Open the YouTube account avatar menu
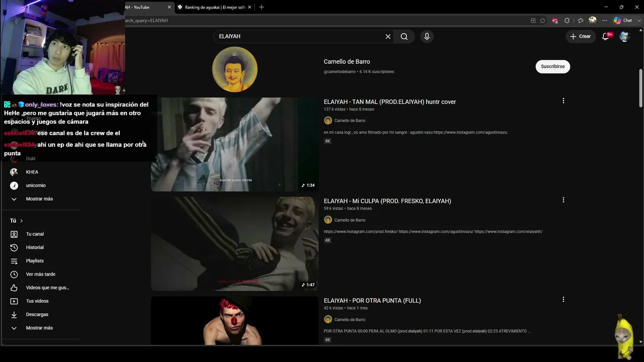Image resolution: width=644 pixels, height=362 pixels. pyautogui.click(x=624, y=36)
